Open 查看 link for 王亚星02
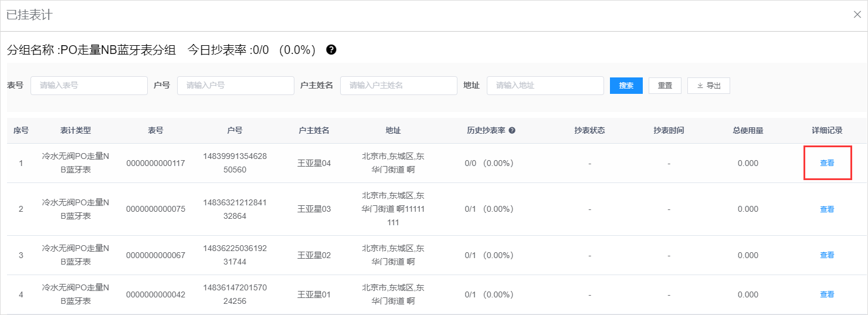Image resolution: width=868 pixels, height=315 pixels. click(827, 255)
